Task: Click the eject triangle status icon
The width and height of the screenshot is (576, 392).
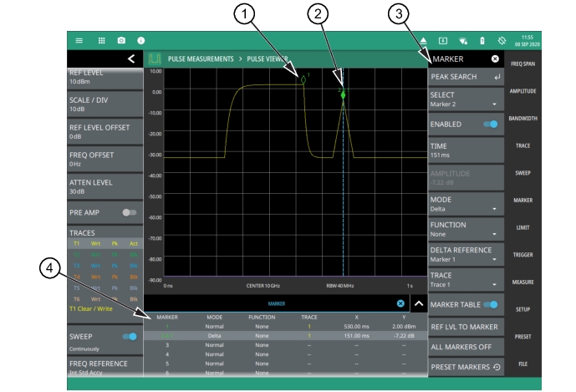Action: (423, 40)
